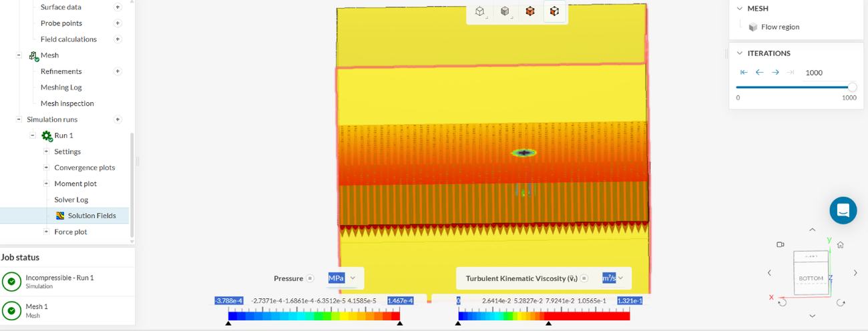868x331 pixels.
Task: Click Incompressible - Run 1 job status
Action: [x=67, y=281]
